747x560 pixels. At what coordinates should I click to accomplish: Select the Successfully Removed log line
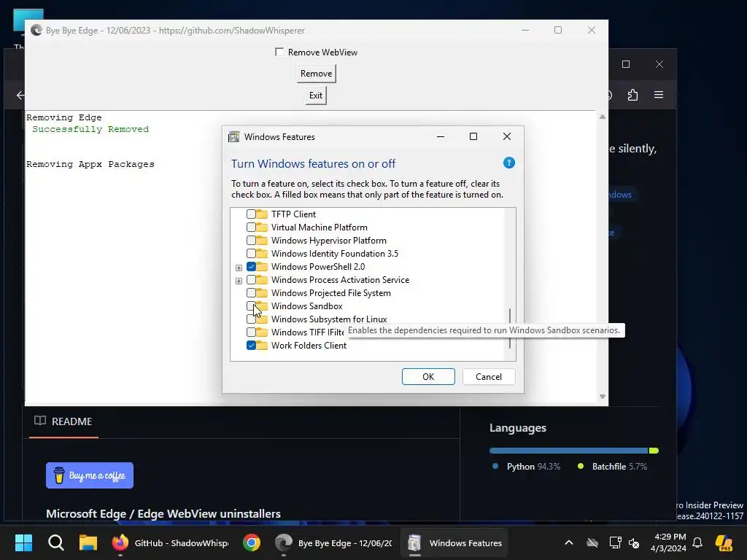[x=90, y=129]
